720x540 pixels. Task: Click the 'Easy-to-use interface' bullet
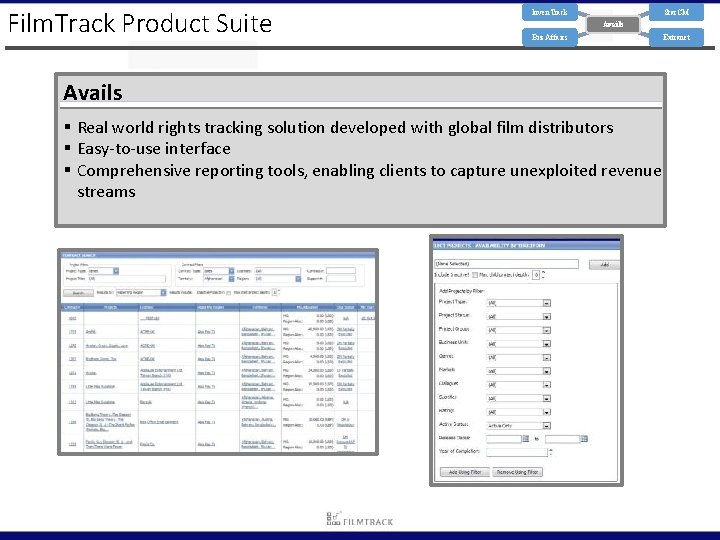[x=154, y=149]
